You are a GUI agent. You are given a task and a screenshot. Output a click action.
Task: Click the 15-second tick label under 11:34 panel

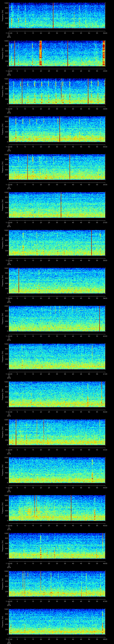tap(33, 147)
